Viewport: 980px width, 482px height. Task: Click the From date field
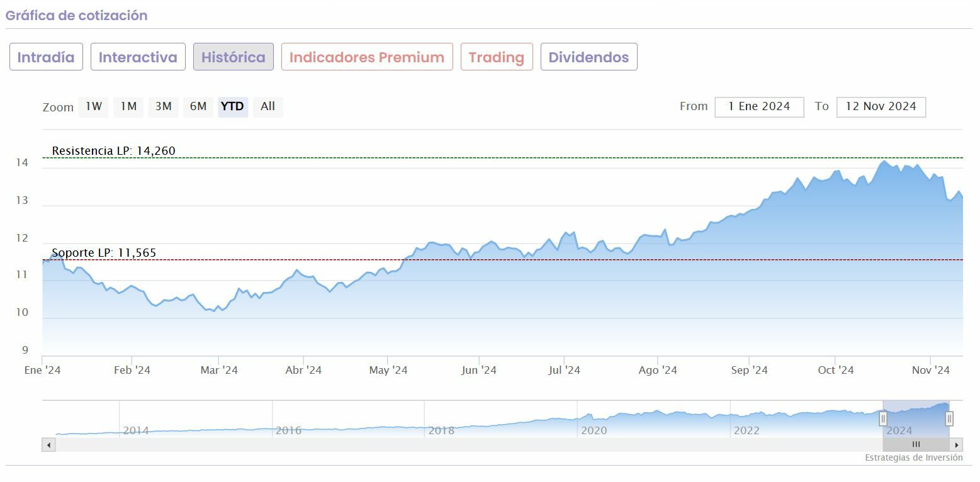pyautogui.click(x=759, y=107)
